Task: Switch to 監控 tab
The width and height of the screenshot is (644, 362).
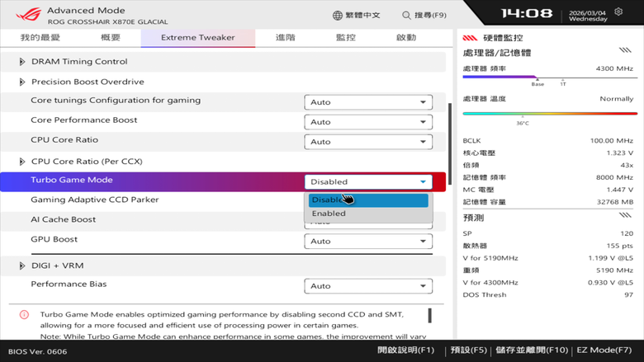Action: [x=346, y=38]
